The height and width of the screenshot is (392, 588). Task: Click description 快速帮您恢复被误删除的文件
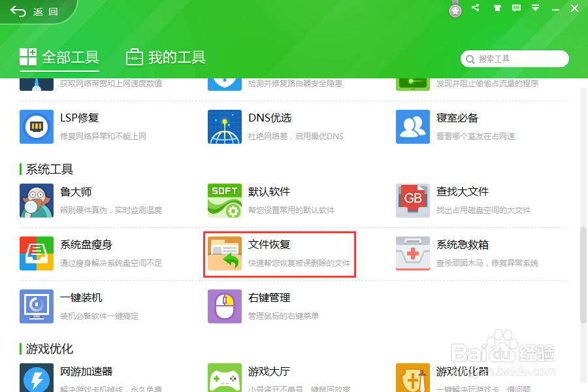coord(299,263)
